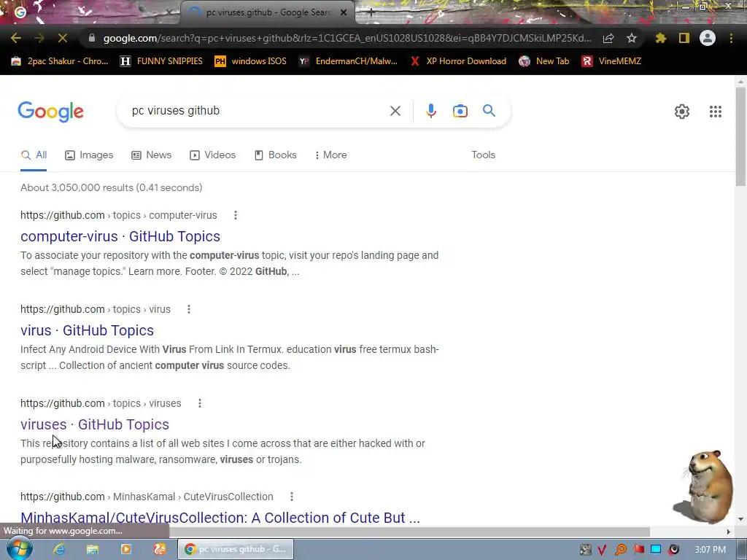This screenshot has width=747, height=560.
Task: Open the Chrome three-dot menu
Action: pyautogui.click(x=731, y=38)
